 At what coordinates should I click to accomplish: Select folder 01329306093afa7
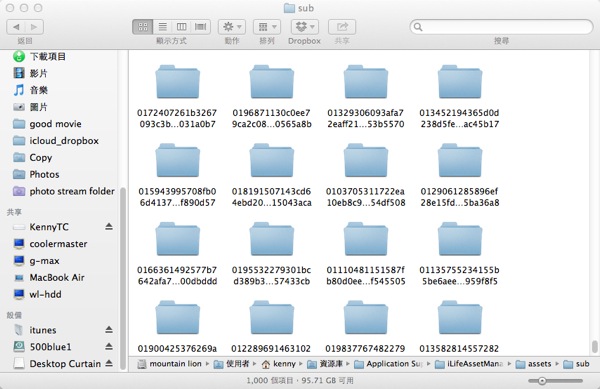tap(366, 82)
